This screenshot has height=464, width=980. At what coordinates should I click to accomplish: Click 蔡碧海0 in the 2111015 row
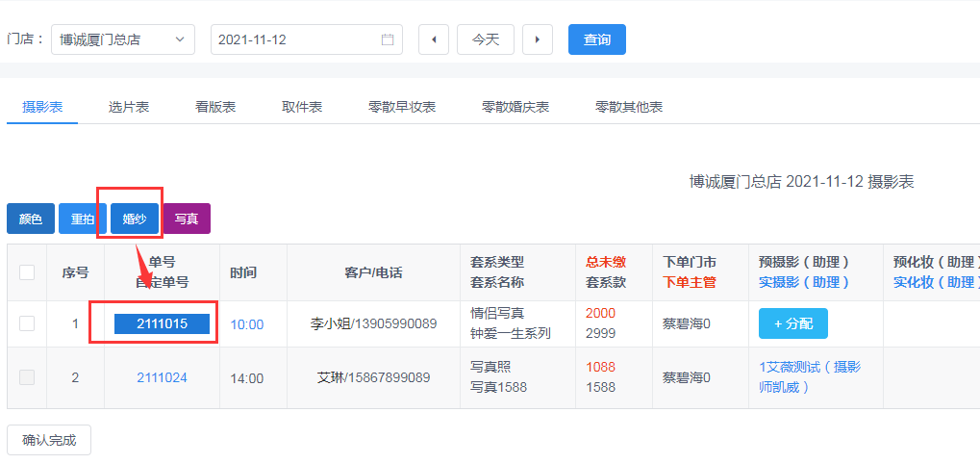tap(687, 323)
